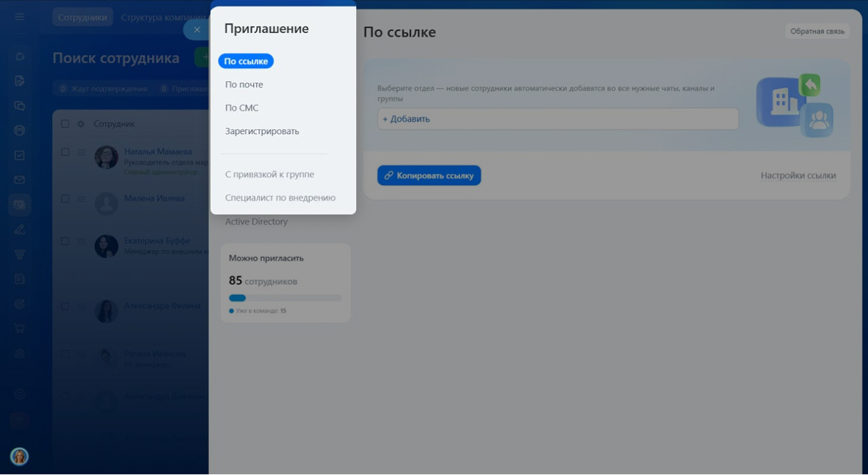
Task: Click the gear icon in employee table header
Action: click(80, 124)
